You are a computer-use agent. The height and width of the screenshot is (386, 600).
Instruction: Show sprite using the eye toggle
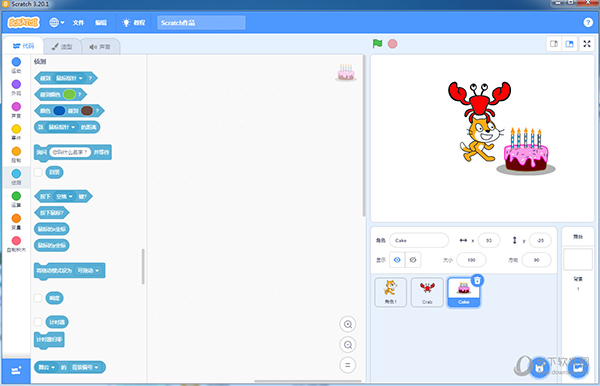pyautogui.click(x=397, y=260)
